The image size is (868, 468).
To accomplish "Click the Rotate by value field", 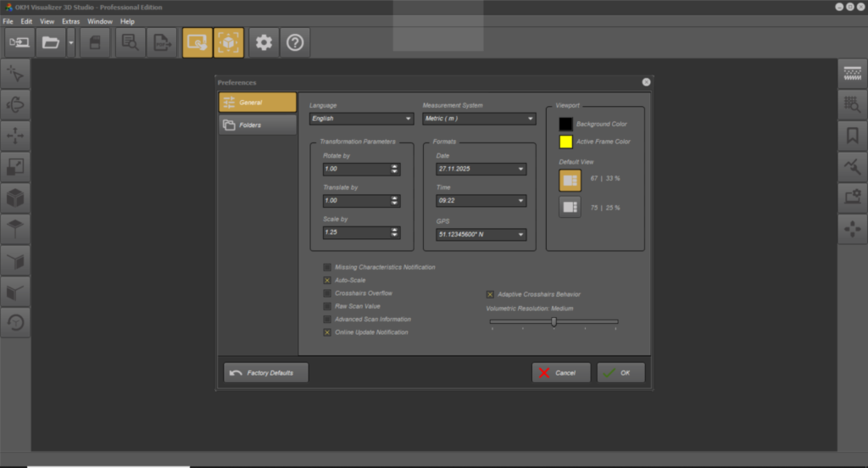I will point(355,169).
